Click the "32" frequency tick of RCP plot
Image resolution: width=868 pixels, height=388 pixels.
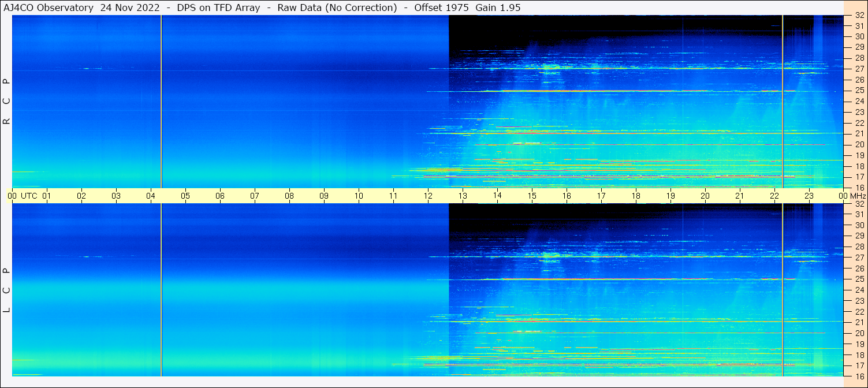(859, 16)
